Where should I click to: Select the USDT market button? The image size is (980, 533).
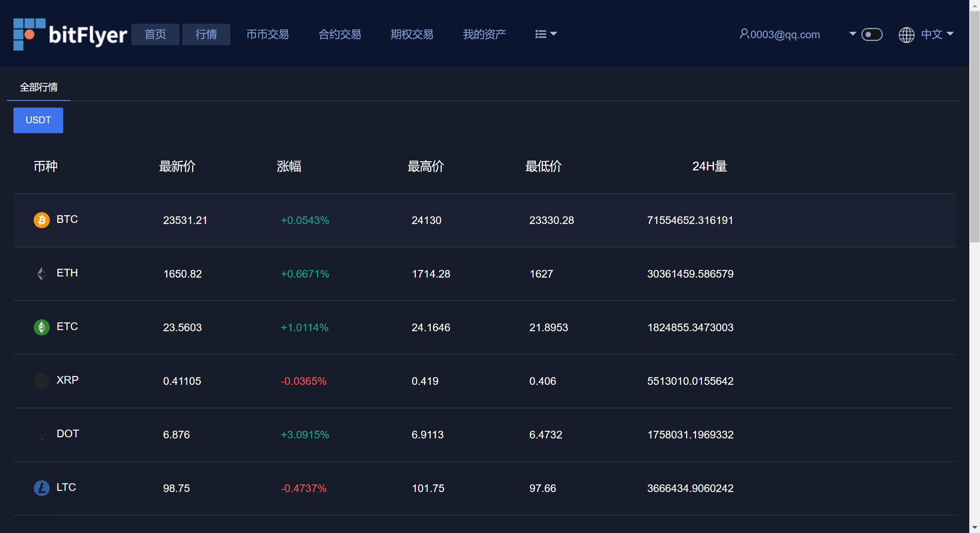pyautogui.click(x=38, y=120)
